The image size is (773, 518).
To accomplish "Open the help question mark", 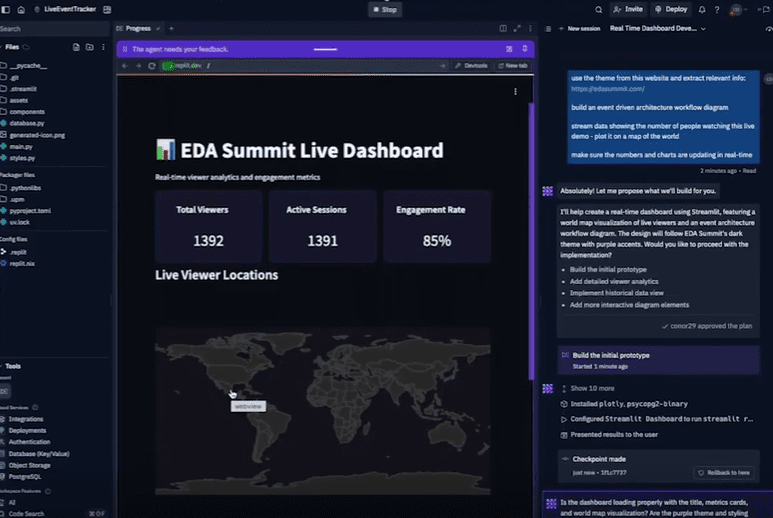I will coord(717,9).
